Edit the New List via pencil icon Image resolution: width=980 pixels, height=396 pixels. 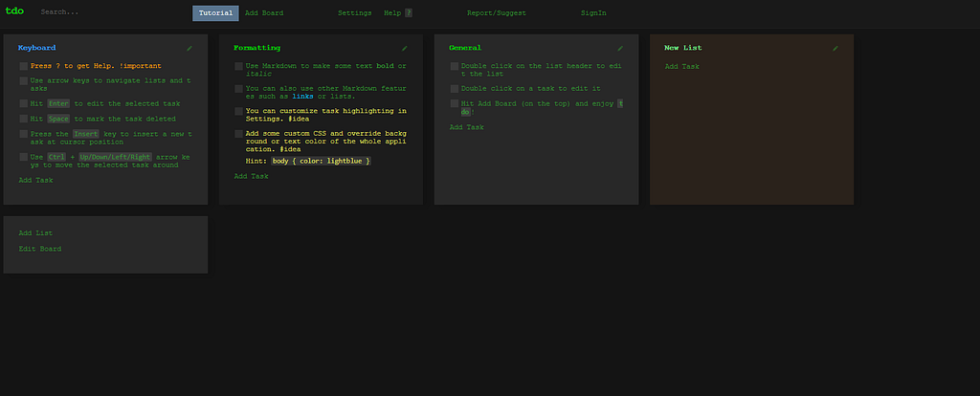[x=835, y=48]
